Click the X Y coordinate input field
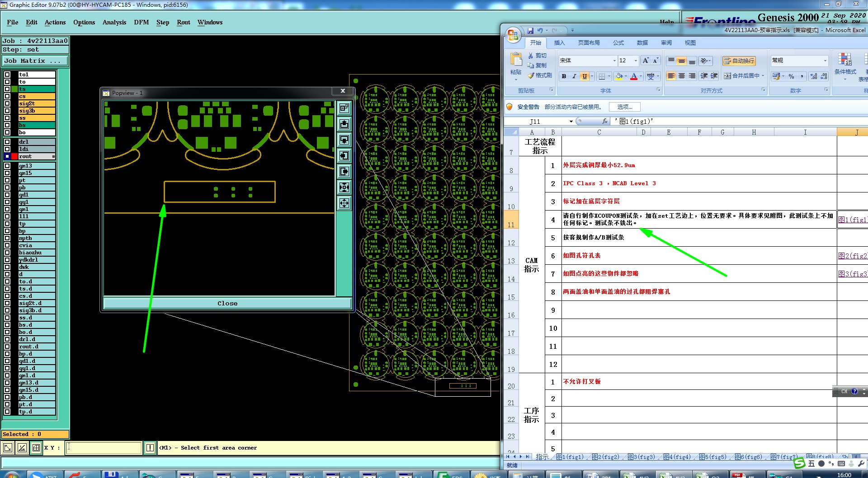This screenshot has height=478, width=868. (x=104, y=448)
